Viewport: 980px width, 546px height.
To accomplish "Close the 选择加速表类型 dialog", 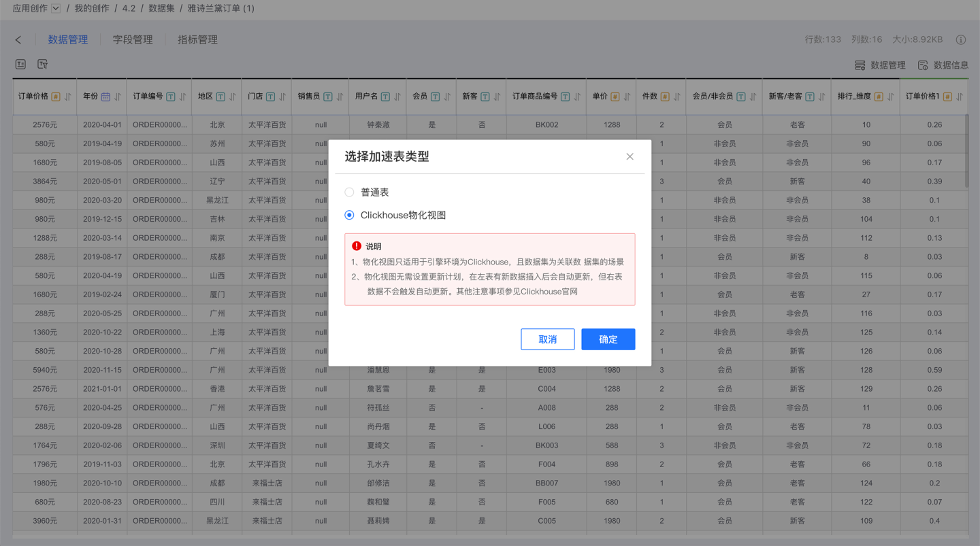I will [630, 157].
